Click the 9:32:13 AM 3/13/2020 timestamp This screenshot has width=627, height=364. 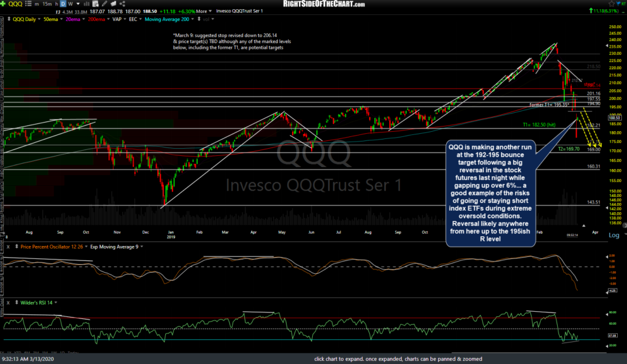(27, 359)
